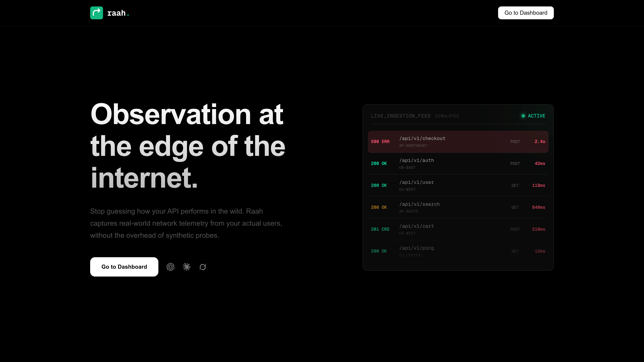
Task: Click the LIVE_INGESTION_FEED panel header
Action: pos(401,116)
